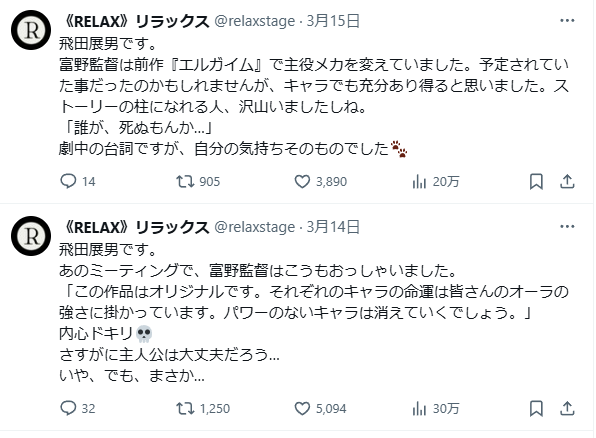The image size is (596, 438).
Task: Open more options on March 14 tweet
Action: coord(567,227)
